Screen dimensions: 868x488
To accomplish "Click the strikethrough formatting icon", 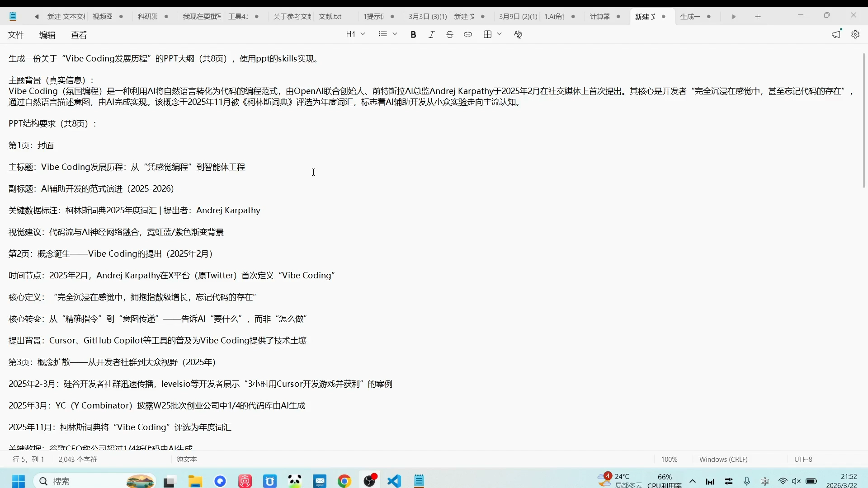I will coord(449,34).
